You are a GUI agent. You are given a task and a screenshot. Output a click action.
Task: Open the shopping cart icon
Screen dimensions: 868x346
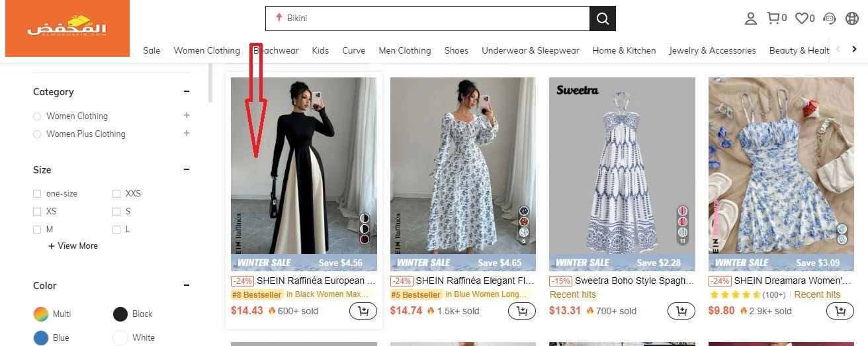click(x=773, y=19)
